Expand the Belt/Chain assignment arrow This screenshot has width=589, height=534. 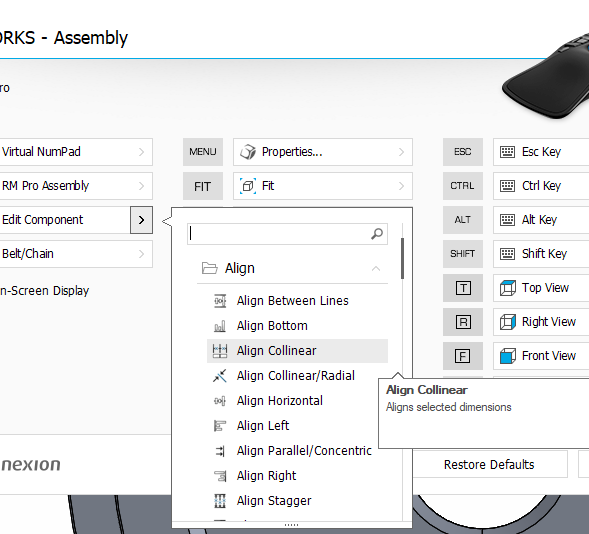(141, 254)
